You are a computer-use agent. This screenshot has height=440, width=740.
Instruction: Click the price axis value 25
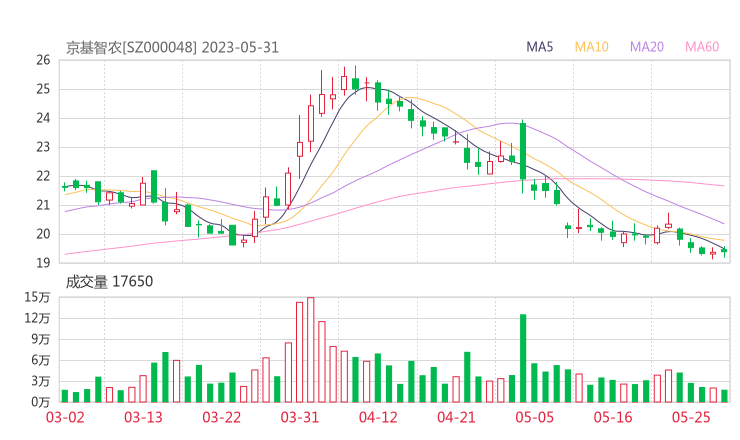(x=43, y=89)
